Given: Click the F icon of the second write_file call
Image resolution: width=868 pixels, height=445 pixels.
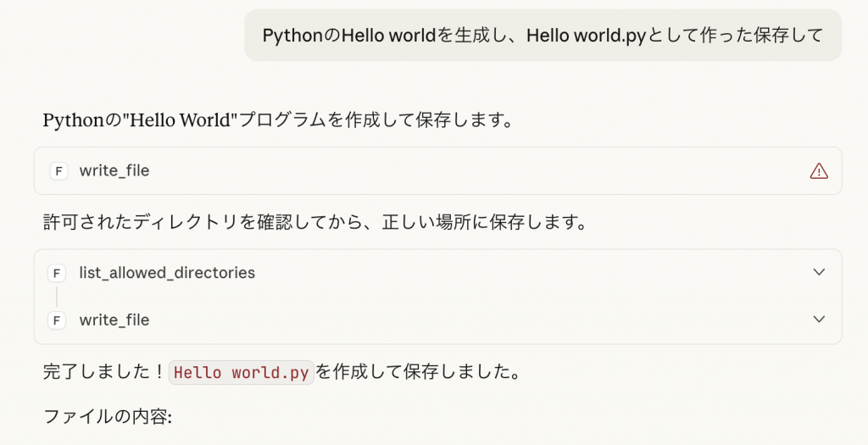Looking at the screenshot, I should [x=58, y=320].
